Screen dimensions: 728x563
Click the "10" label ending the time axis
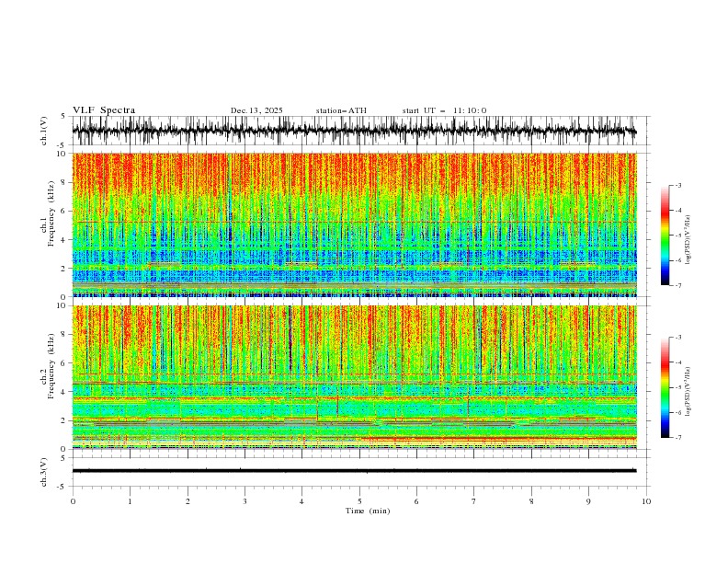pos(646,501)
